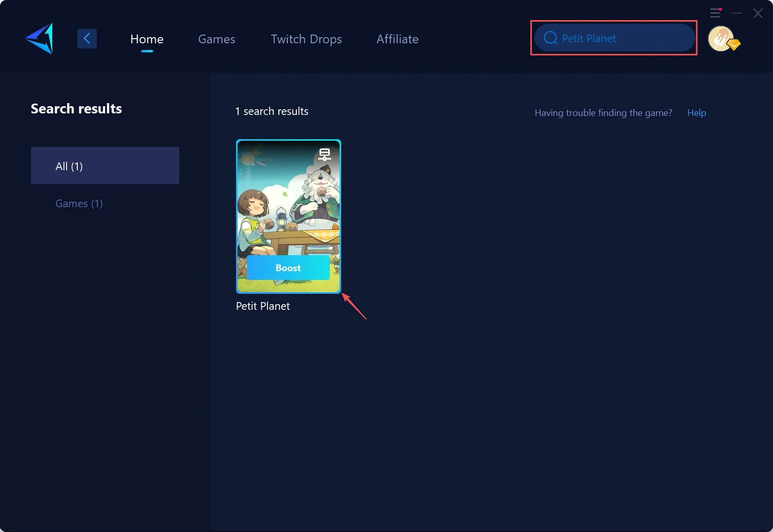Click the gold membership badge on avatar
The height and width of the screenshot is (532, 773).
click(x=734, y=45)
